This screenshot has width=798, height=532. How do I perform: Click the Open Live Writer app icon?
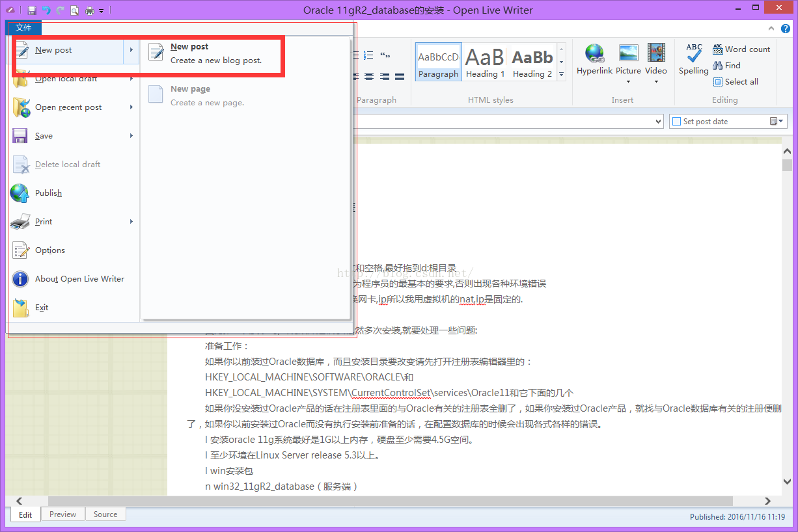pyautogui.click(x=10, y=10)
